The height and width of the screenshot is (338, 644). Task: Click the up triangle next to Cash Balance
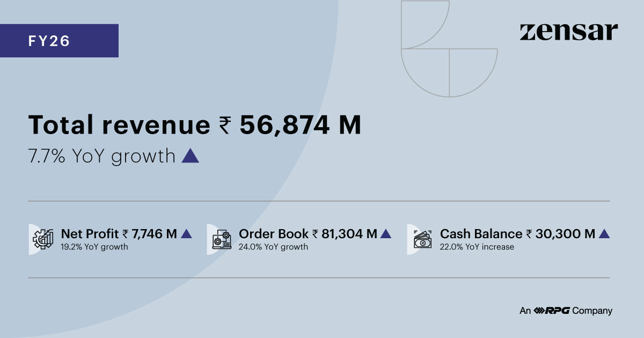604,234
